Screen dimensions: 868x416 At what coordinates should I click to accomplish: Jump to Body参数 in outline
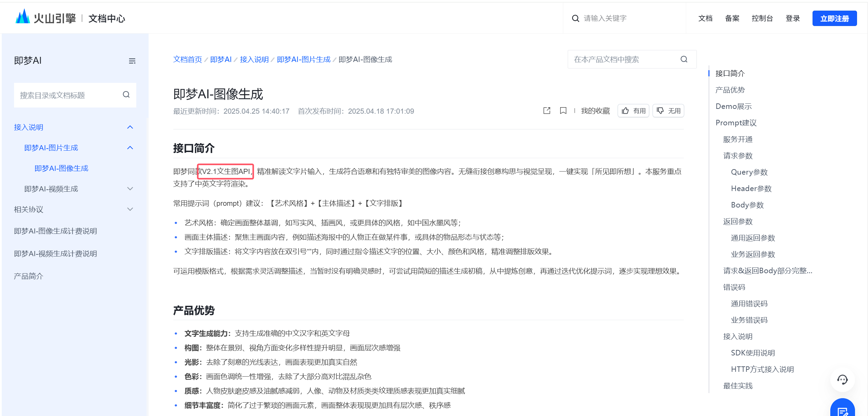tap(747, 205)
